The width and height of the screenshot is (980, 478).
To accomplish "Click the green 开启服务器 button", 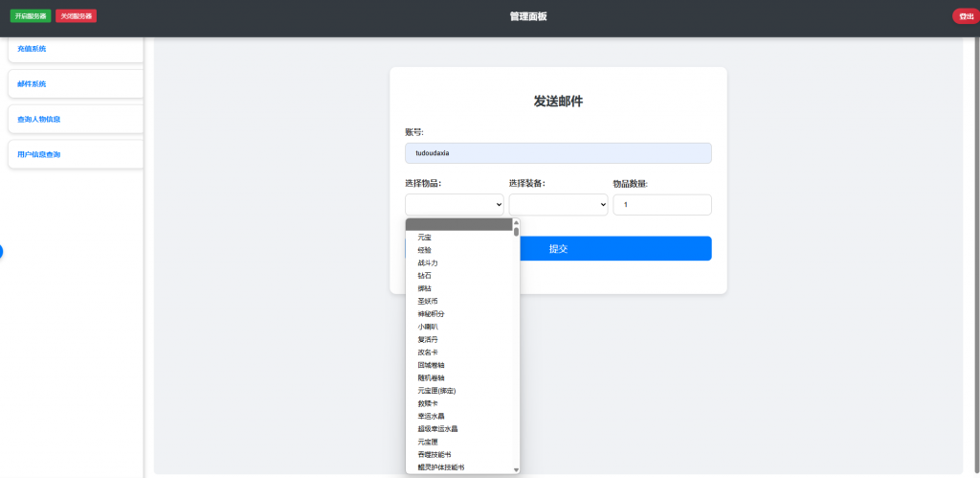I will 32,16.
